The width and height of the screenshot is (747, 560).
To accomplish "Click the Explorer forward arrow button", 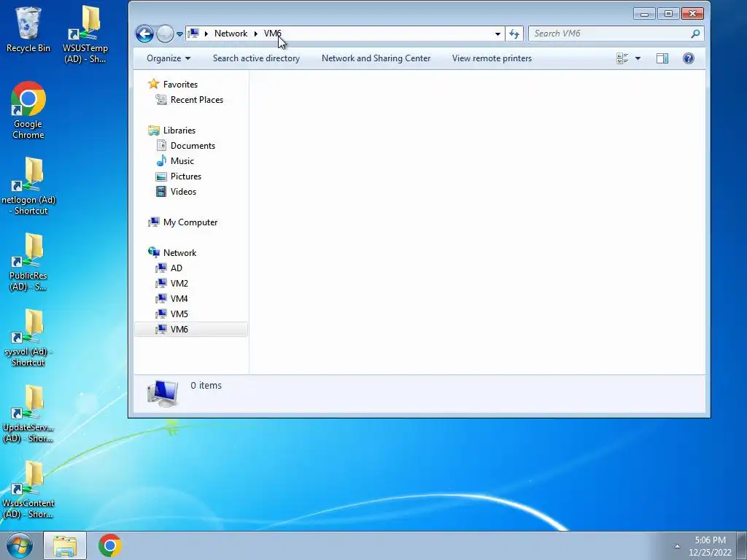I will (165, 34).
